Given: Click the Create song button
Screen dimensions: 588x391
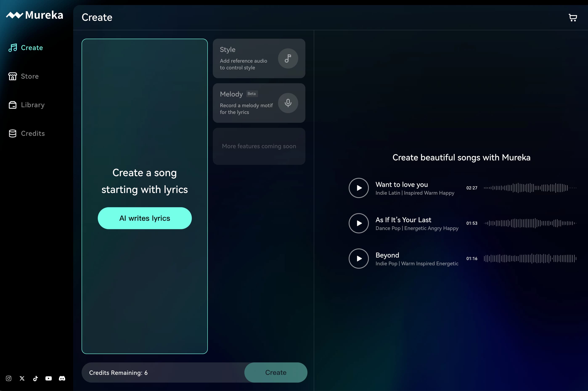Looking at the screenshot, I should (275, 372).
